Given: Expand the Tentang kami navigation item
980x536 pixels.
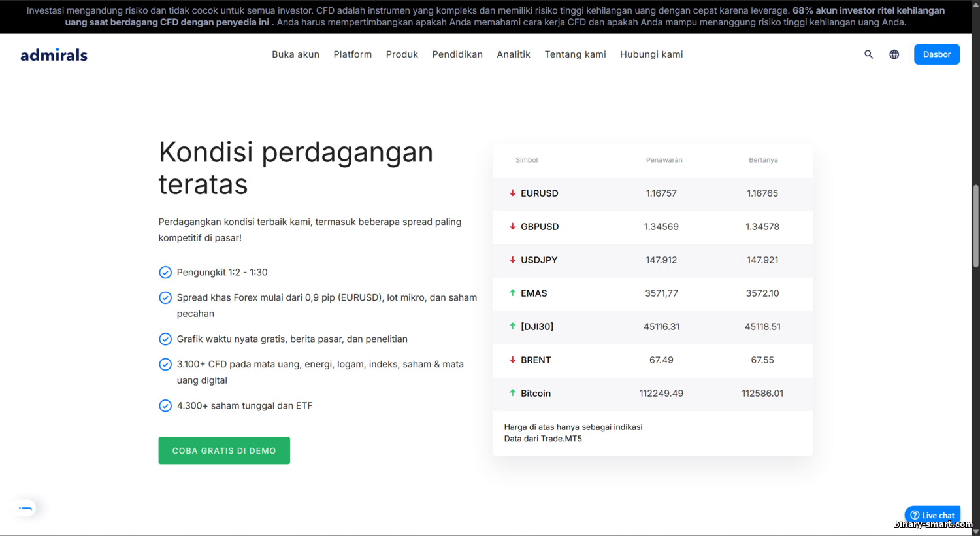Looking at the screenshot, I should (575, 54).
